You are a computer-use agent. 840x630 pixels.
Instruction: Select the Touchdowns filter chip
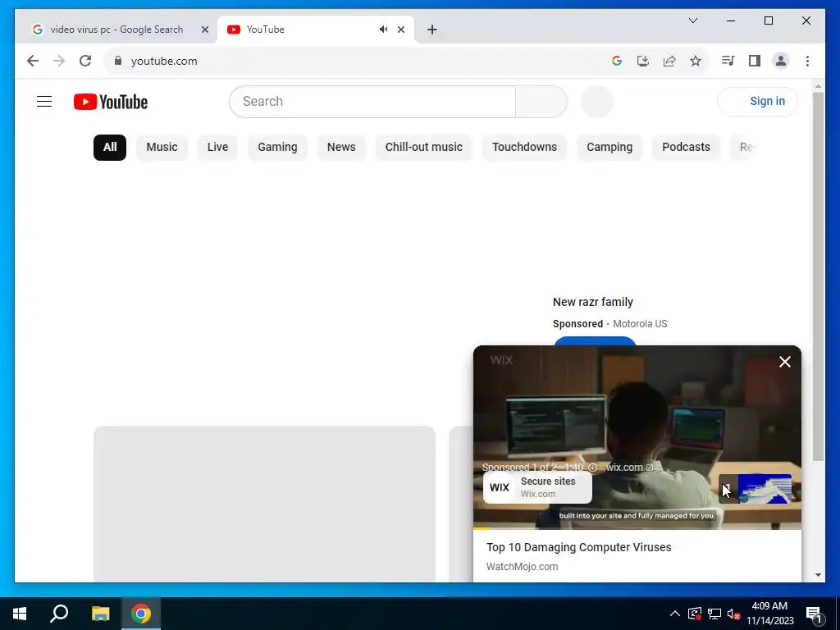[524, 148]
